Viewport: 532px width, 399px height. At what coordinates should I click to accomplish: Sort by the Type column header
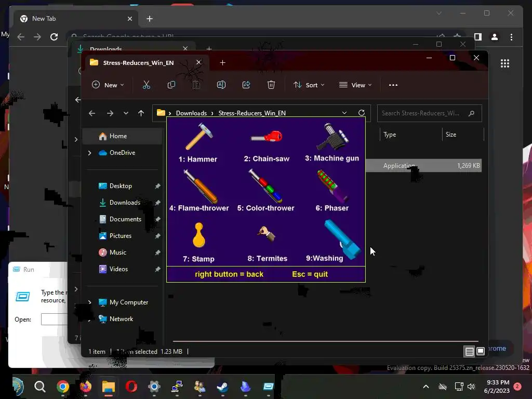pos(390,135)
